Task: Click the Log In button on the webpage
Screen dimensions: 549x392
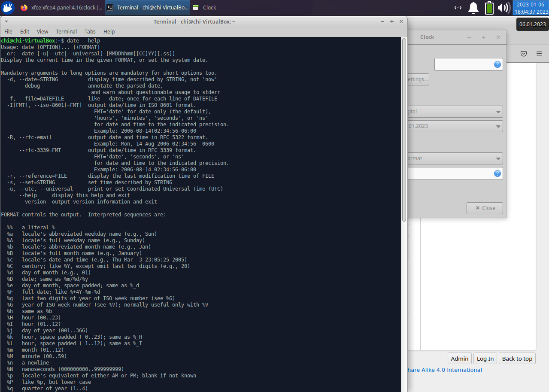Action: coord(485,359)
